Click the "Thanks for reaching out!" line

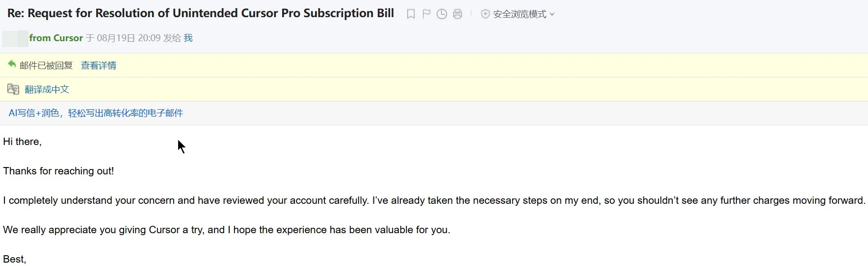[58, 171]
